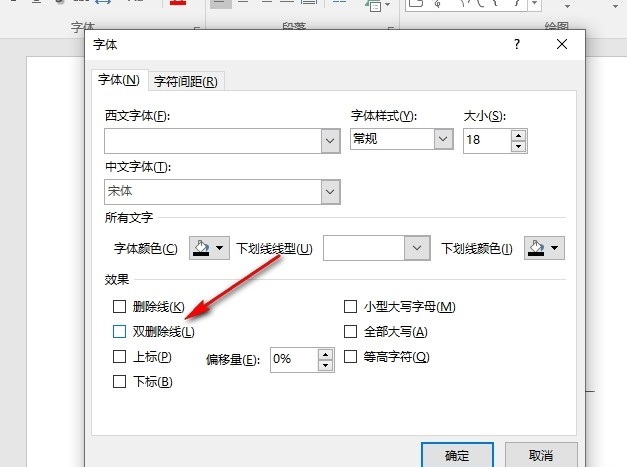Open the 字体样式 font style dropdown
This screenshot has width=627, height=467.
[444, 140]
